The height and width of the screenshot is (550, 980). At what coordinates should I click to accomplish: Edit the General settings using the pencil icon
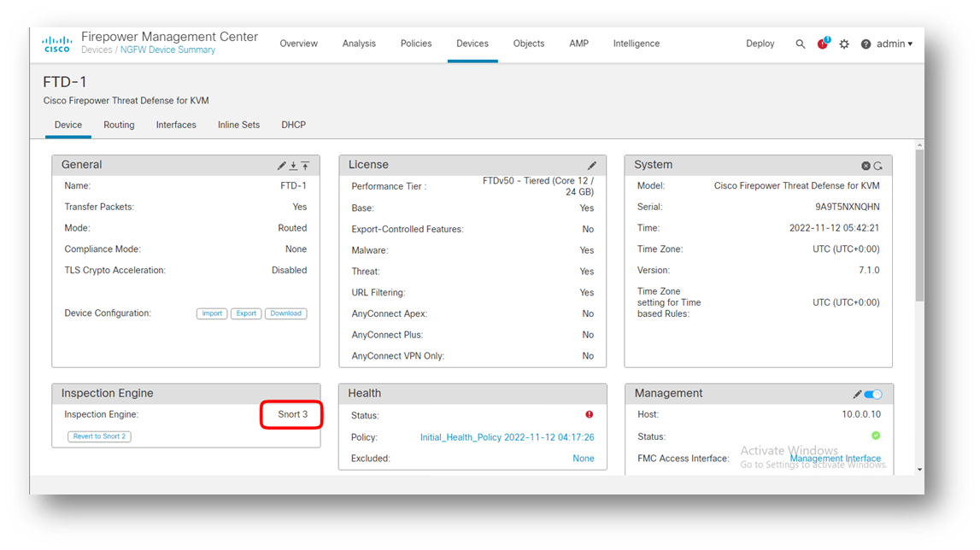click(281, 164)
